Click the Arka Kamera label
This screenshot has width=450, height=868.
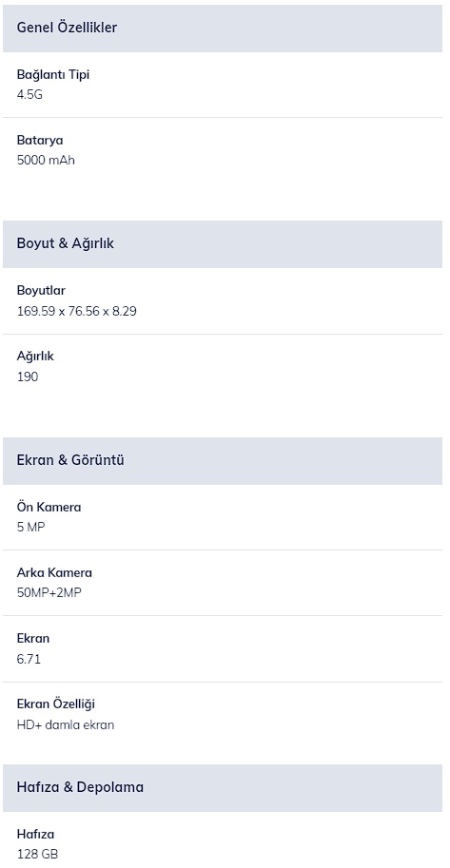point(54,573)
